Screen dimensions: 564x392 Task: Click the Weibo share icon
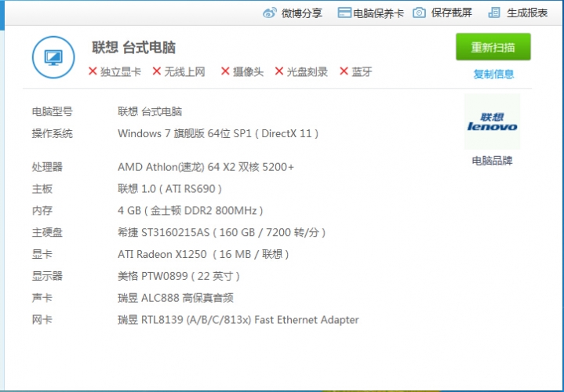coord(270,13)
